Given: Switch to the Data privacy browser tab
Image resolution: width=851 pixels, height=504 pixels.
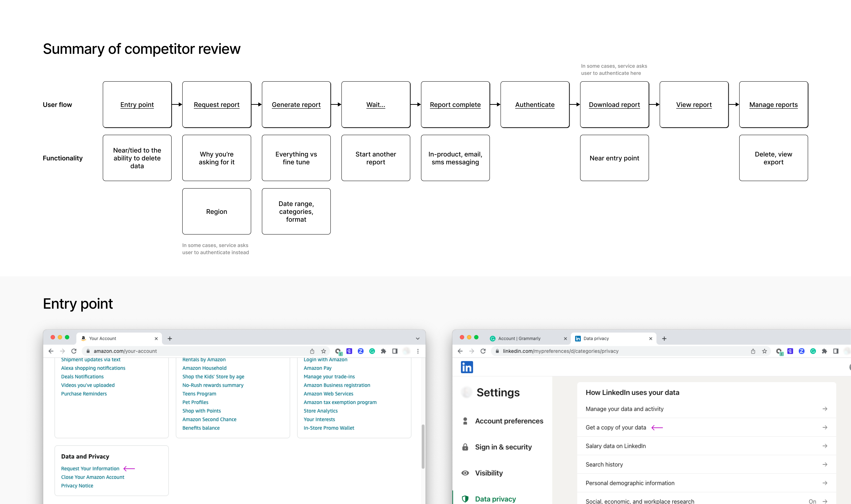Looking at the screenshot, I should 596,338.
